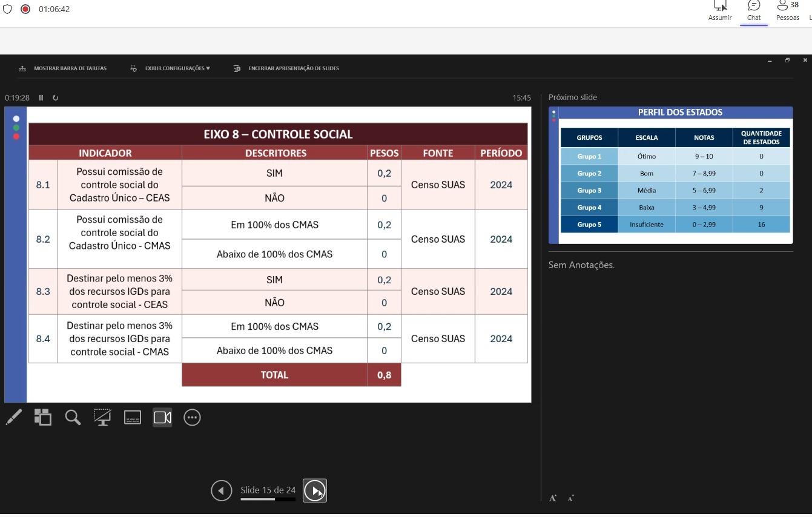Screen dimensions: 812x517
Task: Black out the slideshow screen icon
Action: point(102,417)
